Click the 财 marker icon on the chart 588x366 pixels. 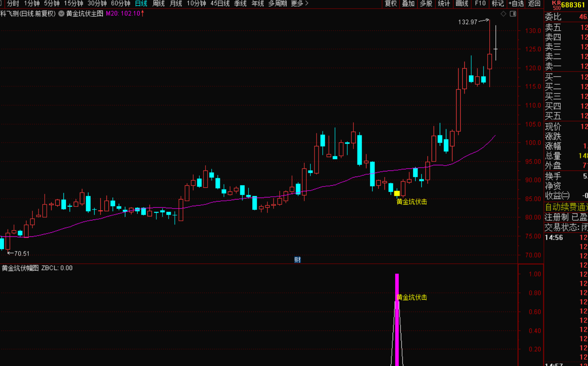[297, 260]
